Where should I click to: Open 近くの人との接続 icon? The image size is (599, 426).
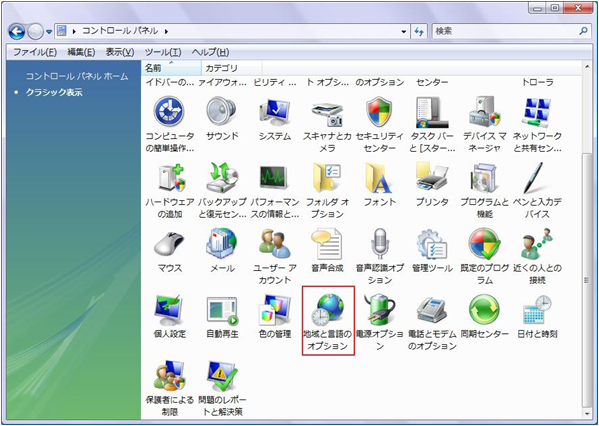coord(537,244)
